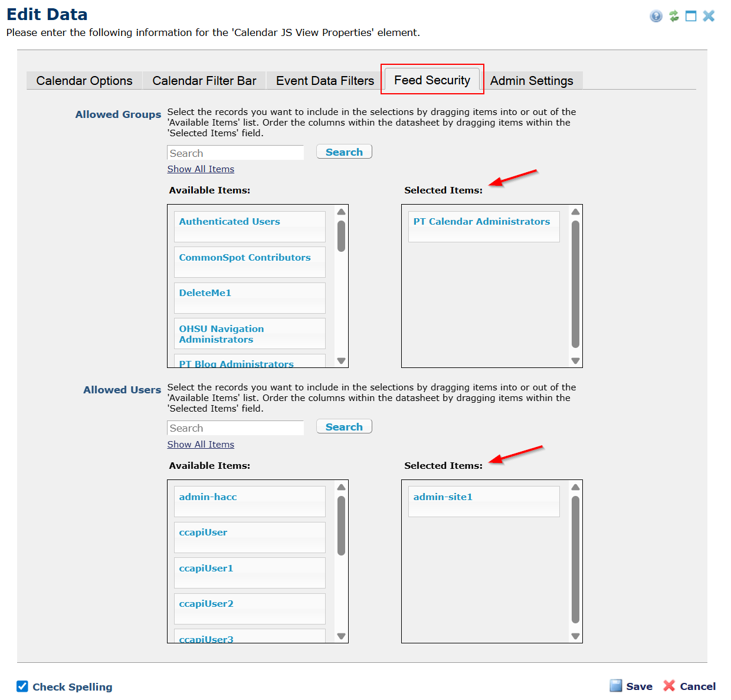Open the Admin Settings tab
This screenshot has width=731, height=700.
coord(531,81)
